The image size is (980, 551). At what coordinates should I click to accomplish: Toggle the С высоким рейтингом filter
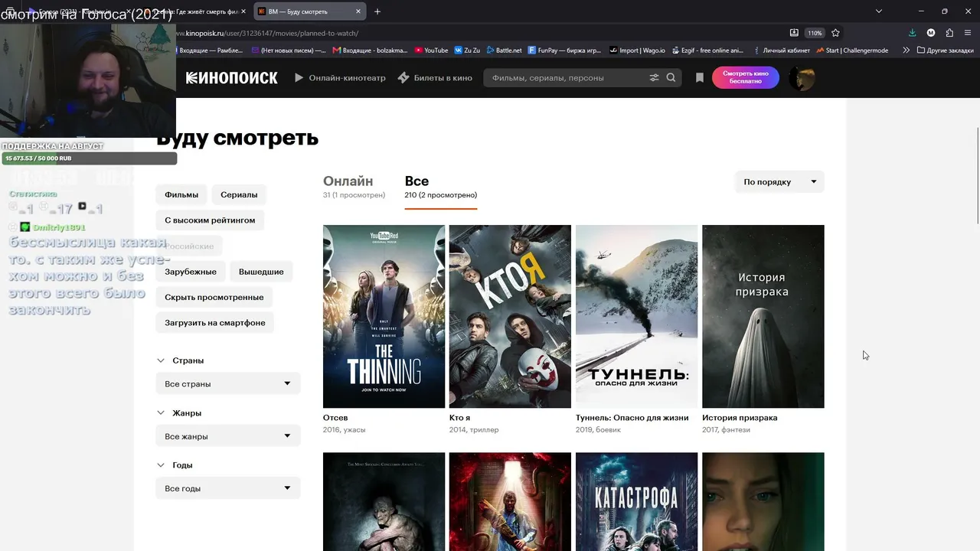point(210,220)
